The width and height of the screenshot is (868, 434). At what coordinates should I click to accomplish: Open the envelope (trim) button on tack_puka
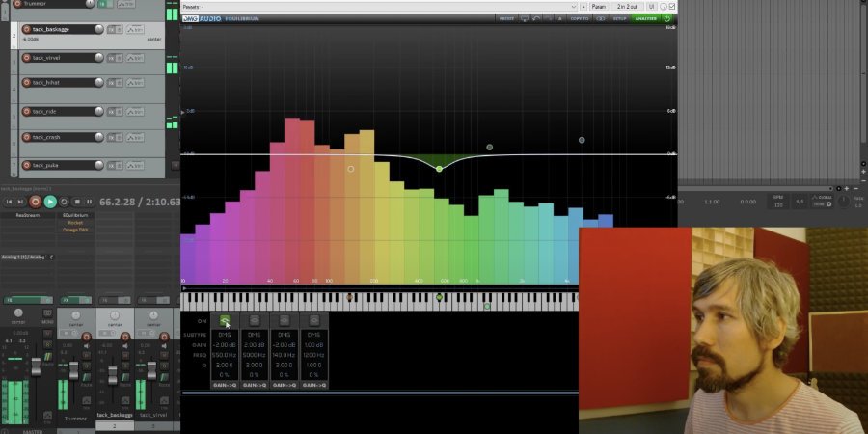pos(135,165)
